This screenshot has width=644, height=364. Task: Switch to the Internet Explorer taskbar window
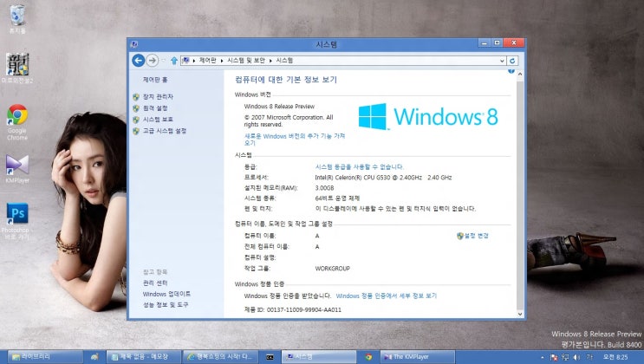tap(220, 357)
